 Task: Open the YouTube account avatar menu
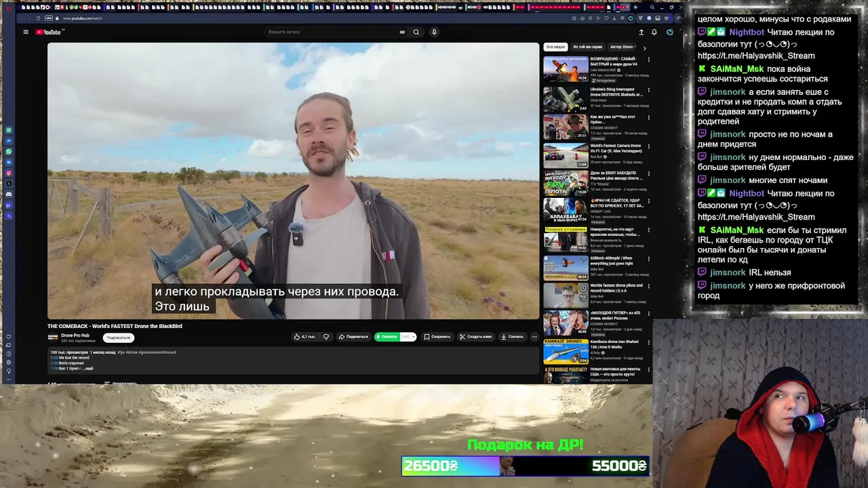669,32
